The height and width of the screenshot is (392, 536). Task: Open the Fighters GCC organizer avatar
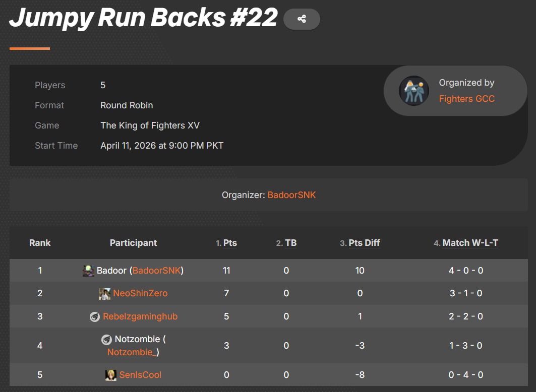[414, 91]
